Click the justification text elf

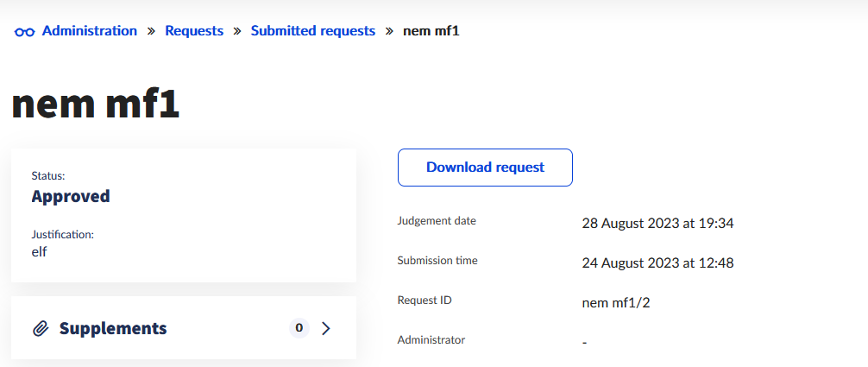point(40,251)
